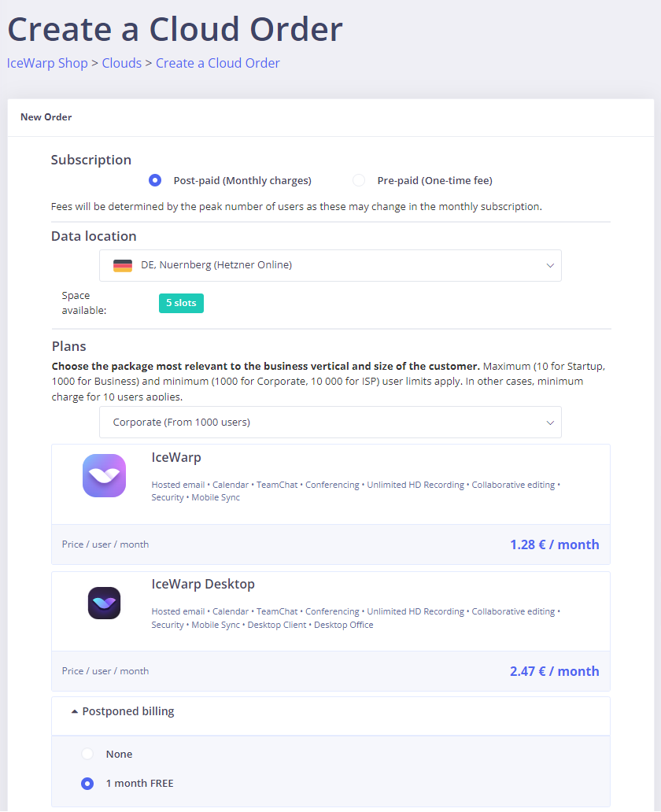Open the DE, Nuernberg data location dropdown
661x812 pixels.
coord(330,265)
